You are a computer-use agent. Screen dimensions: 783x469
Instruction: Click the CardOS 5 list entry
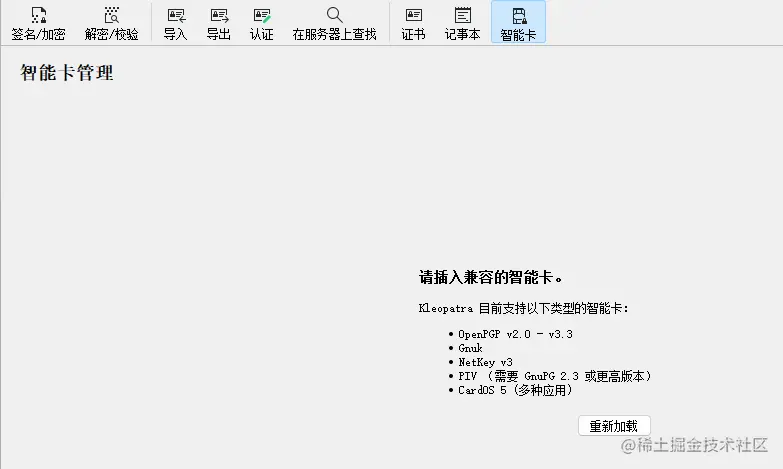coord(515,390)
